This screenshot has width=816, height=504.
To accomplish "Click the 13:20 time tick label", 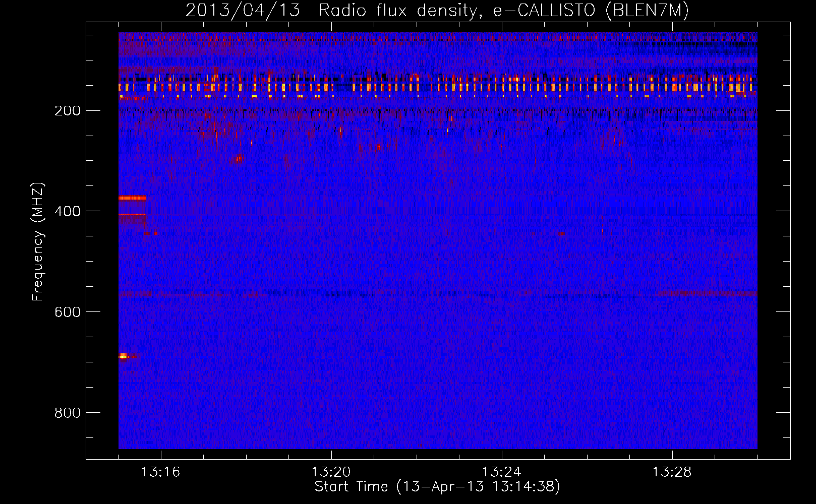I will [331, 472].
